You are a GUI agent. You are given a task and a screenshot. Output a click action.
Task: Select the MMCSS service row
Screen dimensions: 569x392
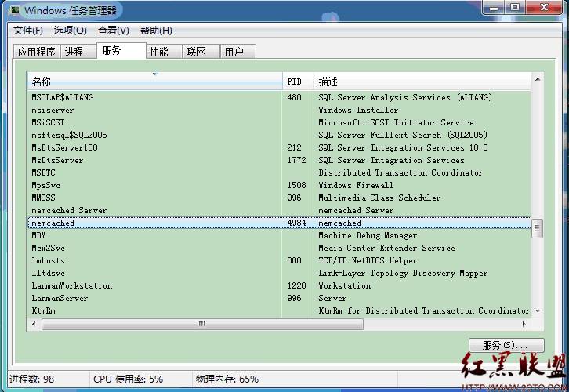(279, 198)
